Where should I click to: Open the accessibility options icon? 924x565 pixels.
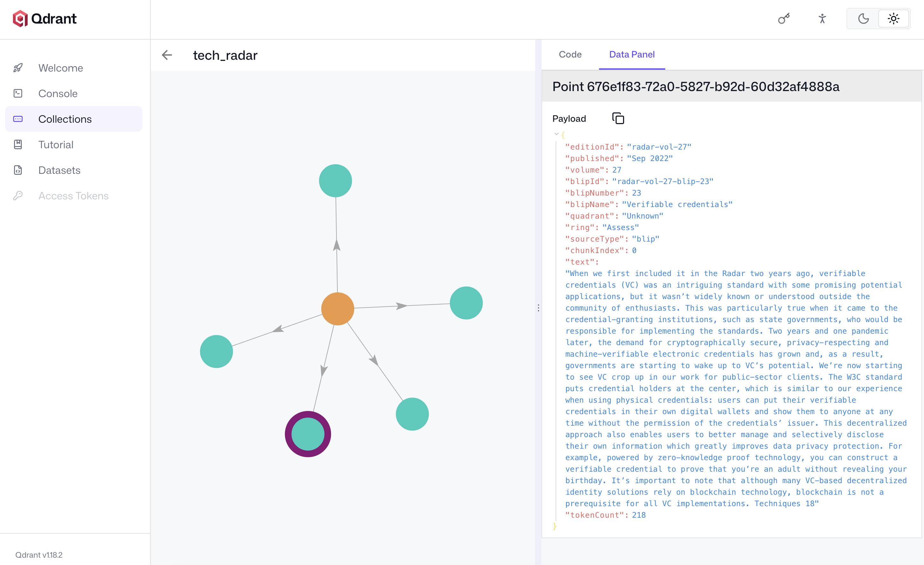[x=822, y=19]
